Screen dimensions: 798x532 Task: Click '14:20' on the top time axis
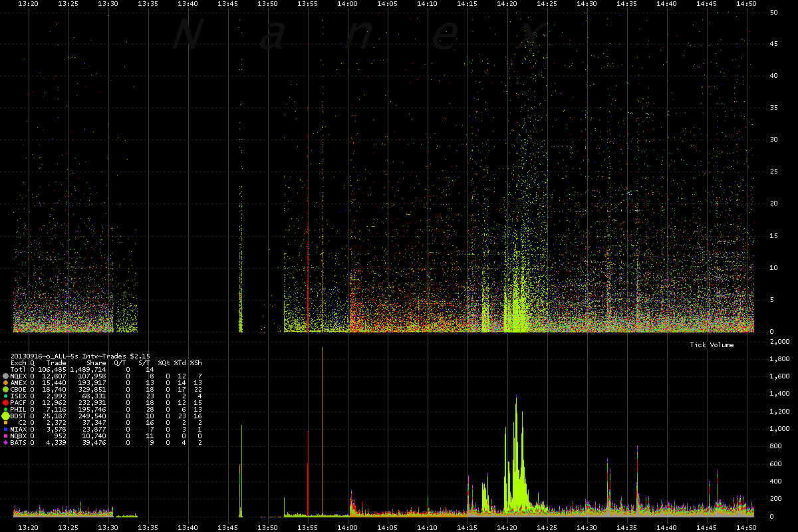coord(507,4)
